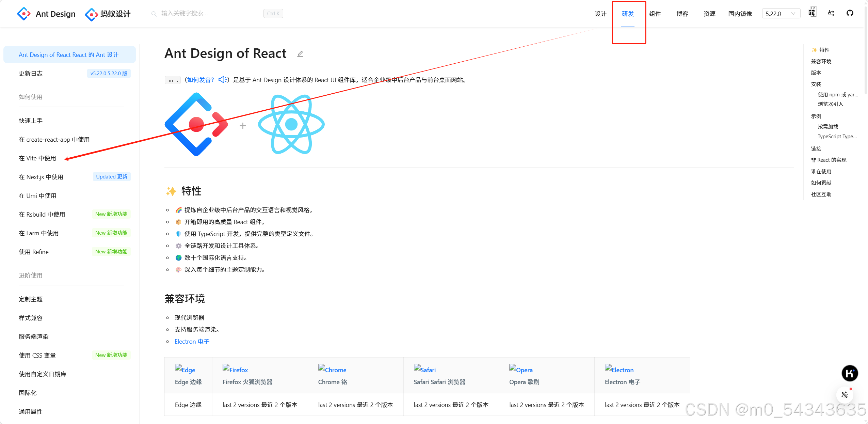Open the black K floating button

849,373
